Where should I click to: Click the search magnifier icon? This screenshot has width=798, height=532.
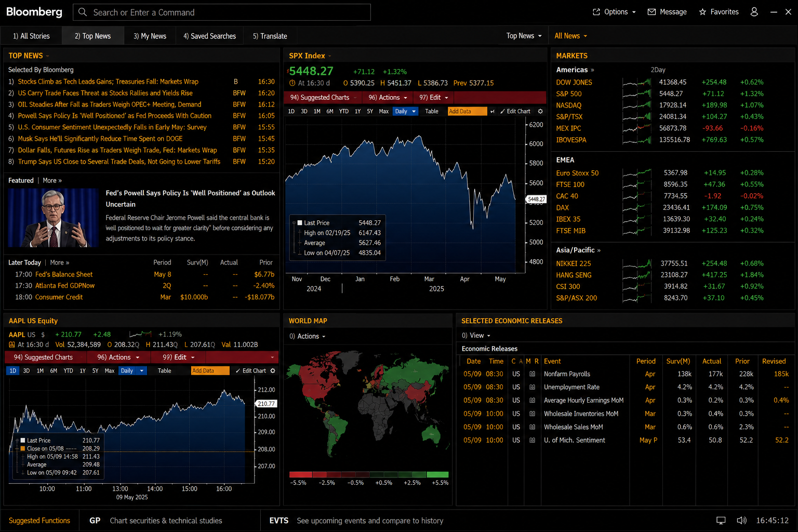(83, 12)
